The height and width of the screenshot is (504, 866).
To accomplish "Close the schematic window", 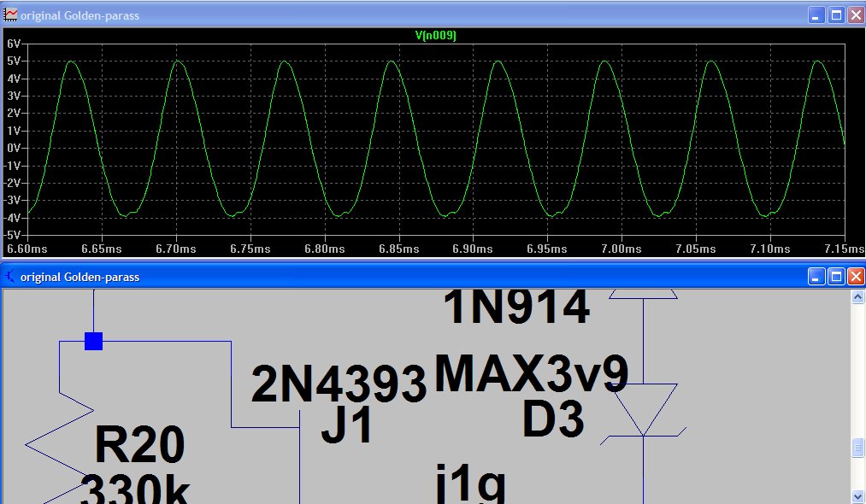I will coord(856,277).
